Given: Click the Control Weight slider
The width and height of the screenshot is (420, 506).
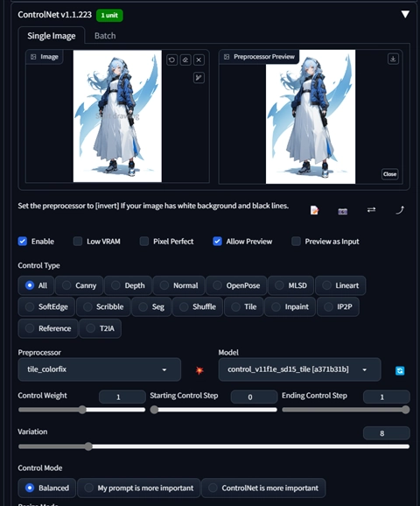Looking at the screenshot, I should tap(82, 410).
